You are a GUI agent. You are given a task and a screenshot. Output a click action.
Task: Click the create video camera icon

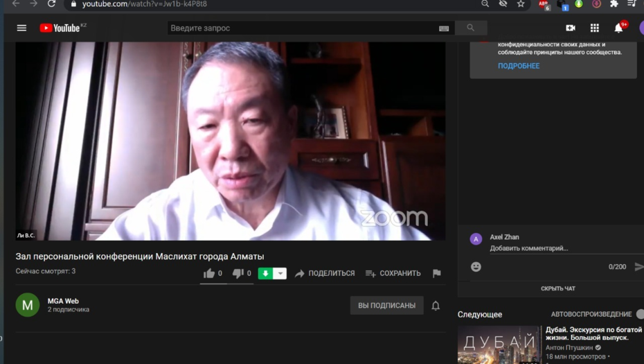coord(570,28)
